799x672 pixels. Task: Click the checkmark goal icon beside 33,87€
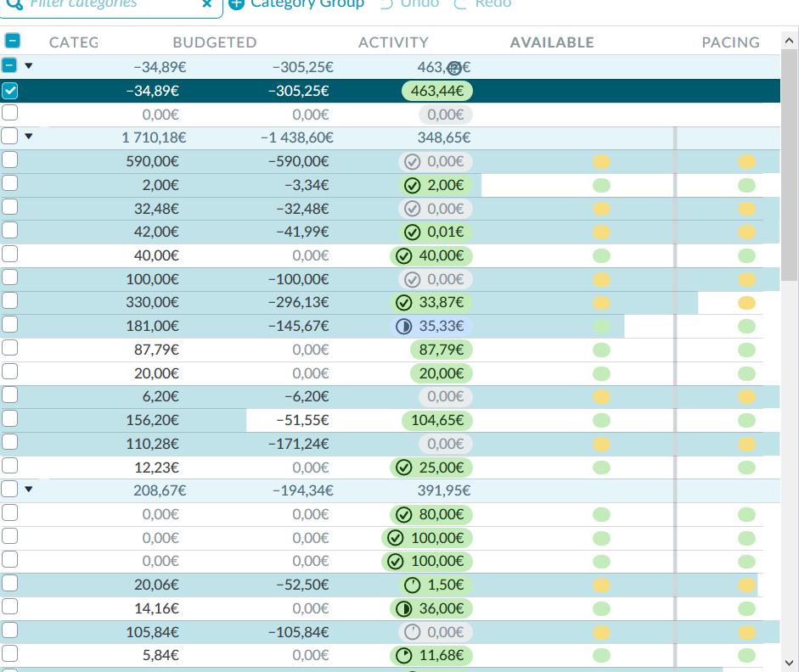(403, 302)
